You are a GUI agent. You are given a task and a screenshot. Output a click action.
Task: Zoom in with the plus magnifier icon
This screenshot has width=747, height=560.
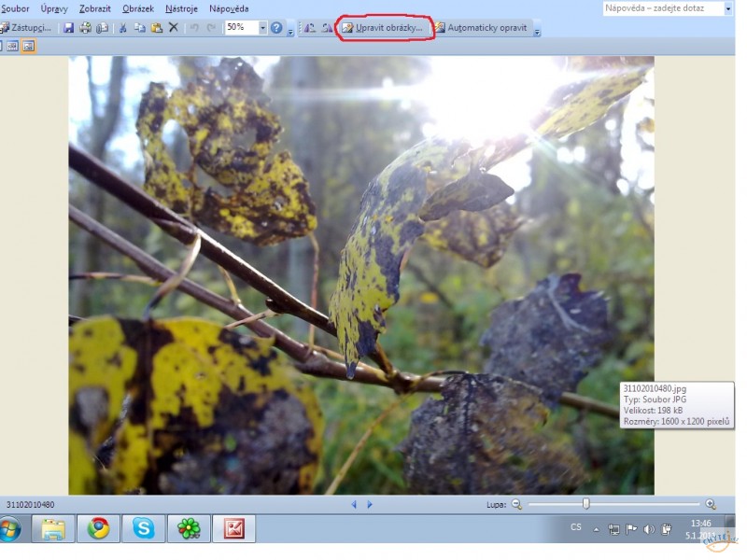tap(711, 504)
